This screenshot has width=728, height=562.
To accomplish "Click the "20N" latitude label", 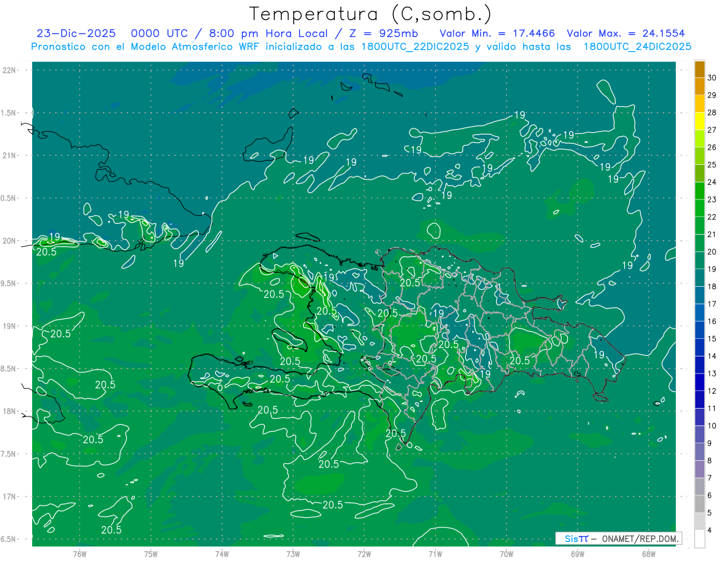I will (x=10, y=241).
